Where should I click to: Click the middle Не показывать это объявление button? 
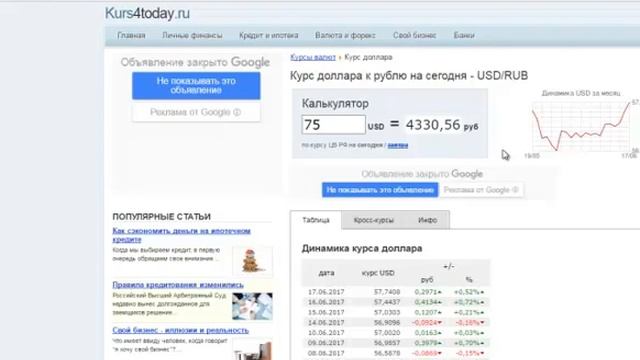click(x=380, y=190)
